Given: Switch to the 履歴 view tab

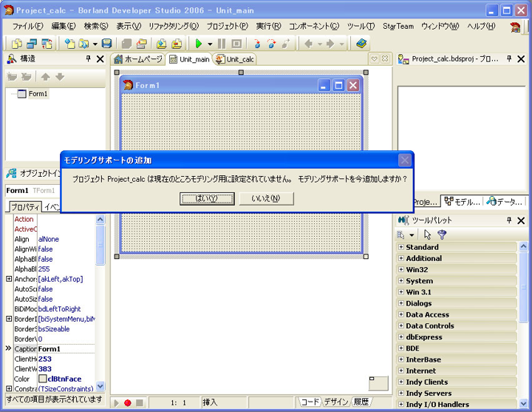Looking at the screenshot, I should click(x=361, y=402).
